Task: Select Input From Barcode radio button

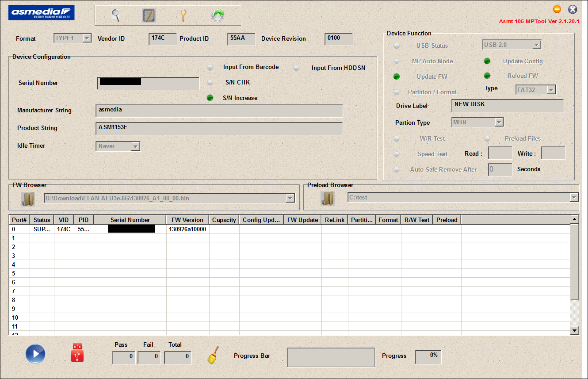Action: (x=210, y=67)
